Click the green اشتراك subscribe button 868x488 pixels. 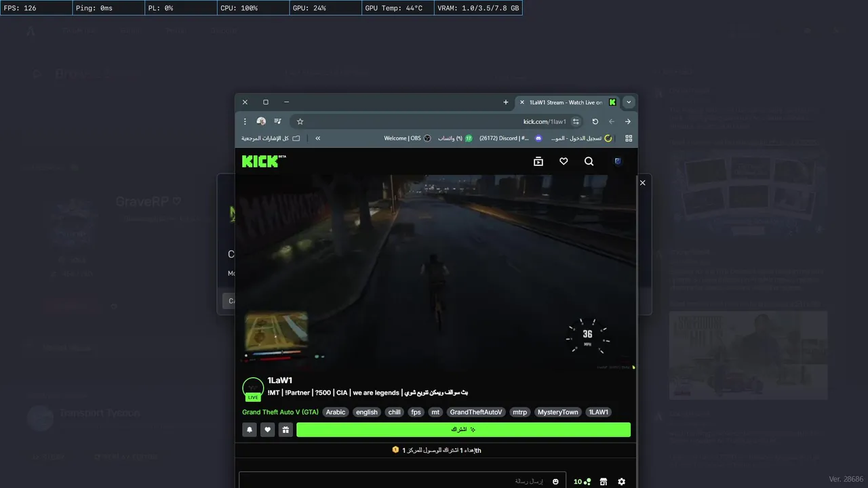coord(463,430)
